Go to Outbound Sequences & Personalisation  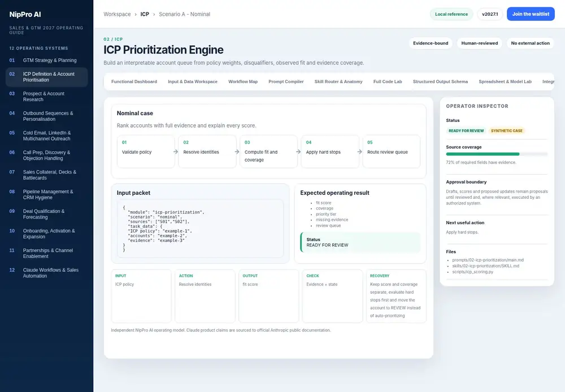(47, 116)
